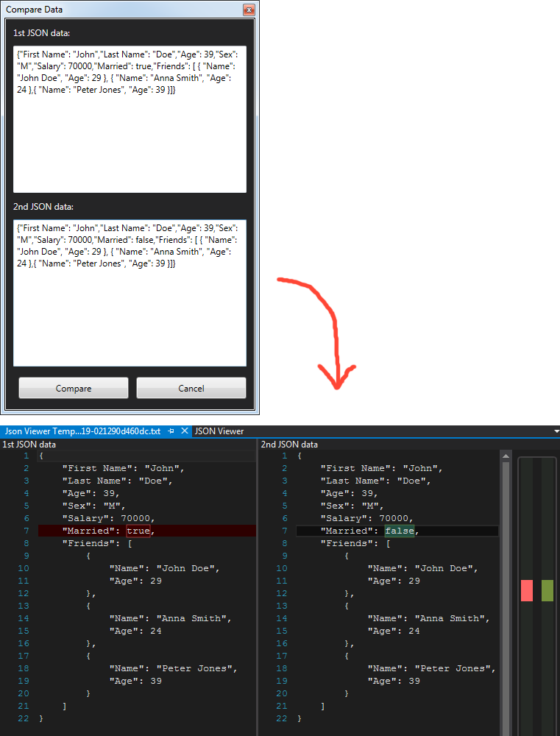This screenshot has height=736, width=560.
Task: Click '"Friends": [' line in the right pane
Action: point(355,543)
